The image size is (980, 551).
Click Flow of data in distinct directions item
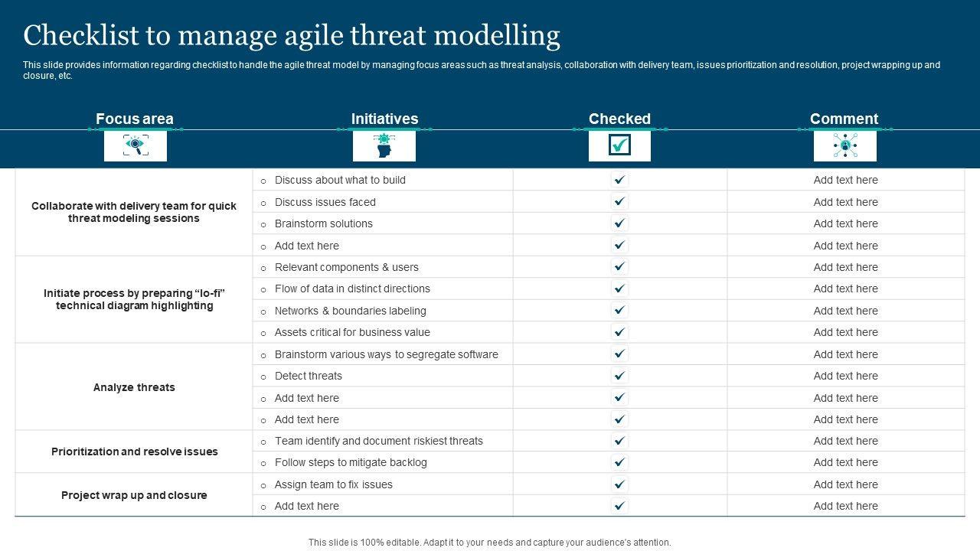352,289
